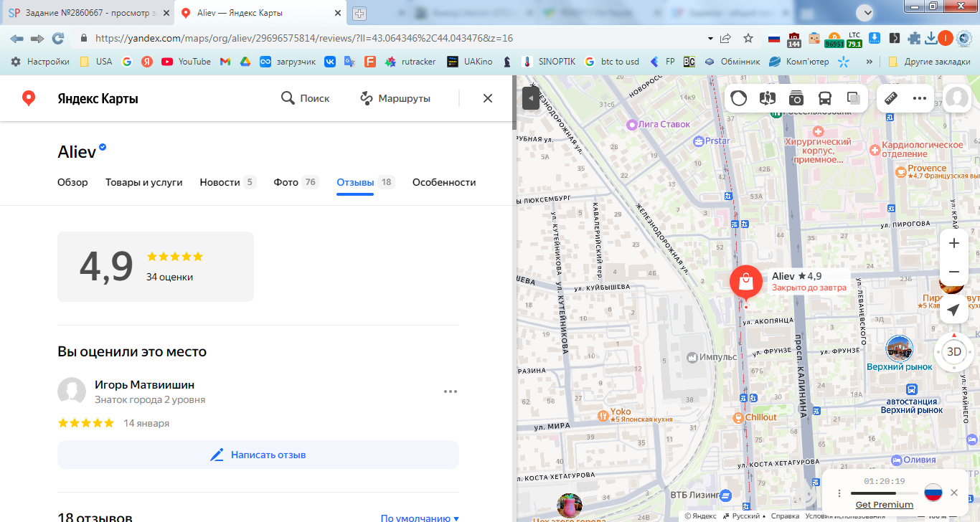The height and width of the screenshot is (522, 980).
Task: Open the Особенности tab
Action: pyautogui.click(x=444, y=182)
